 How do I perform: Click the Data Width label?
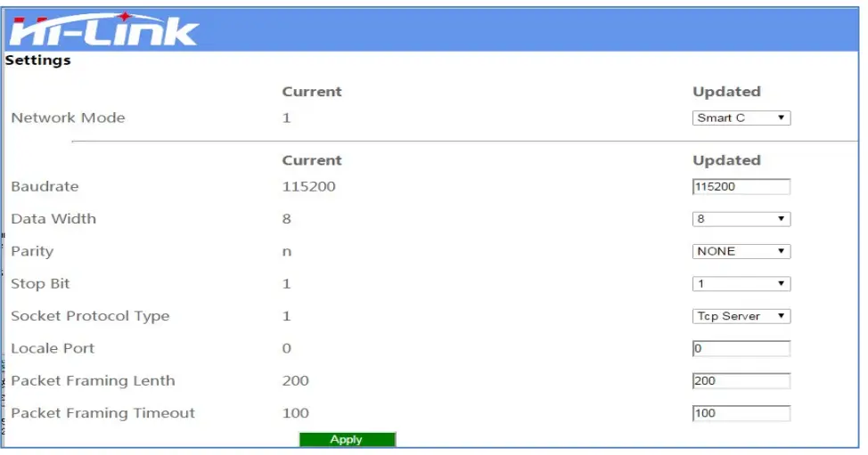53,219
